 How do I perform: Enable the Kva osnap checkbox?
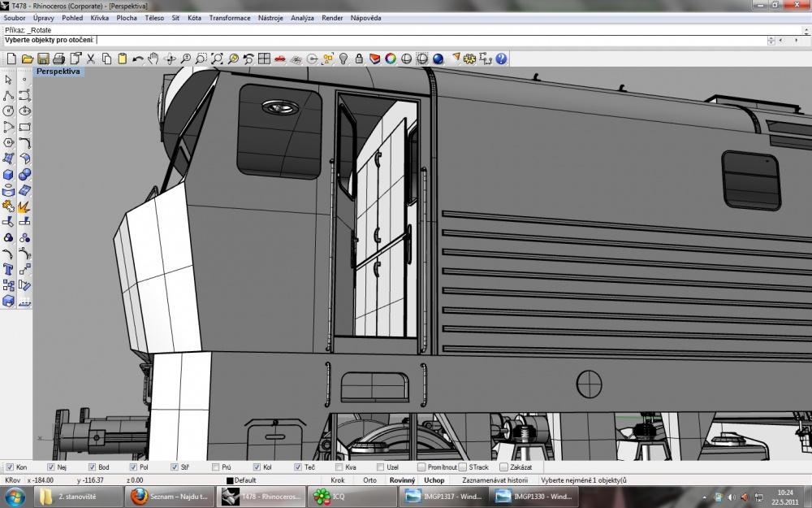tap(339, 467)
